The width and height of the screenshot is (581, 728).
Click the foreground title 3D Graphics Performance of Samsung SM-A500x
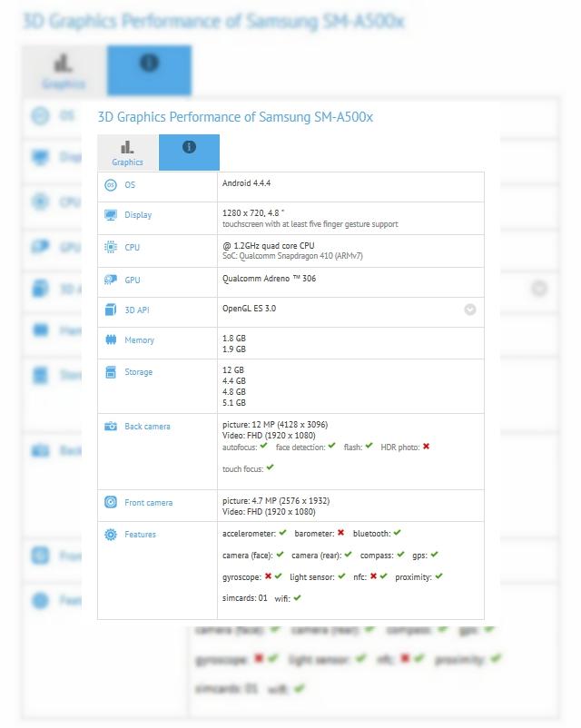click(235, 117)
